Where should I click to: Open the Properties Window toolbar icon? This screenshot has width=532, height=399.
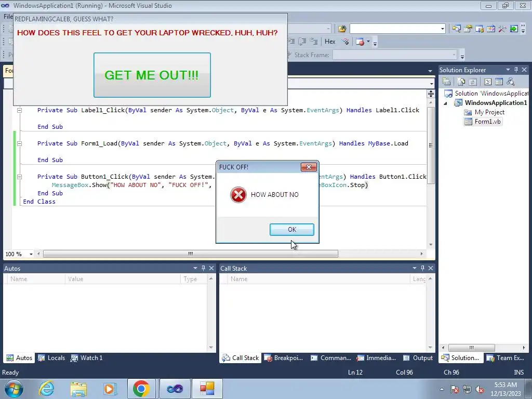pyautogui.click(x=468, y=29)
